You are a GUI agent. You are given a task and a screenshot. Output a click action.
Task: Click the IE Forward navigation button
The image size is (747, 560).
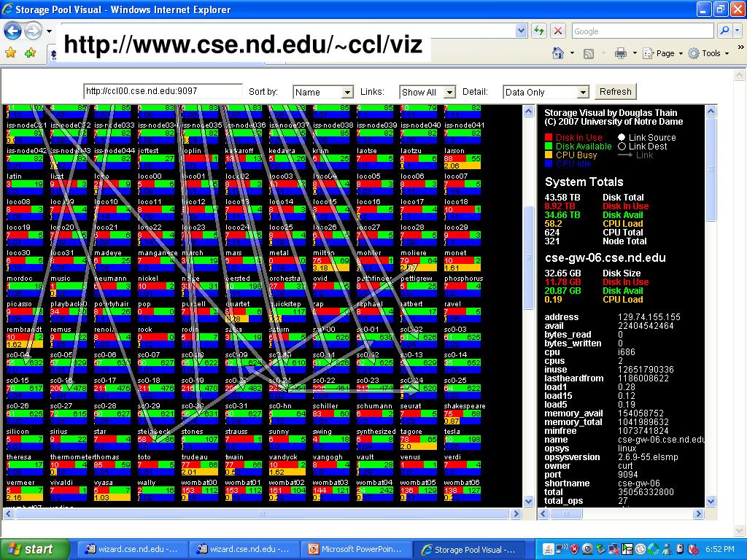tap(33, 31)
